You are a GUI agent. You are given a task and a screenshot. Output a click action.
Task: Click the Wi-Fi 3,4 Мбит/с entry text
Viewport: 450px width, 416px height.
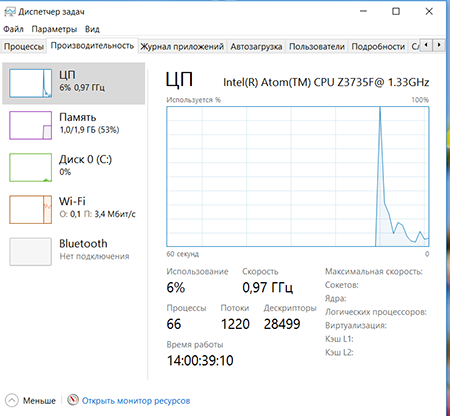pos(97,207)
